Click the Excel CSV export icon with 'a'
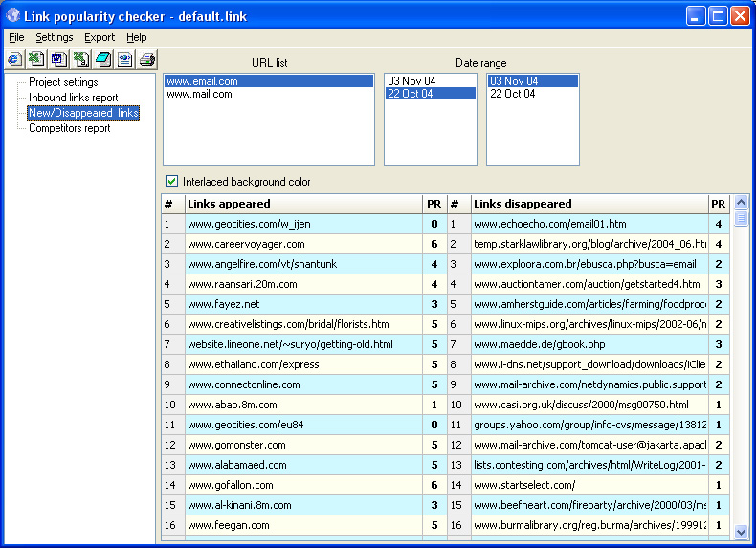This screenshot has width=756, height=548. pyautogui.click(x=80, y=59)
